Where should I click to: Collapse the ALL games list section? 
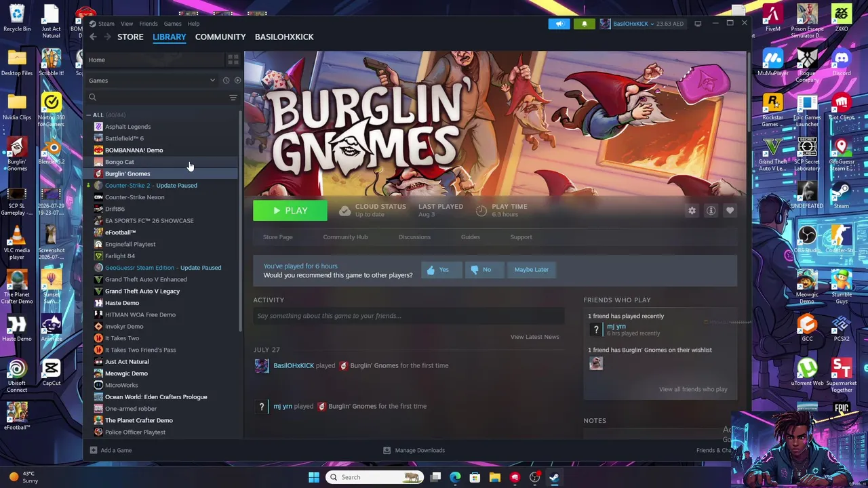coord(88,115)
